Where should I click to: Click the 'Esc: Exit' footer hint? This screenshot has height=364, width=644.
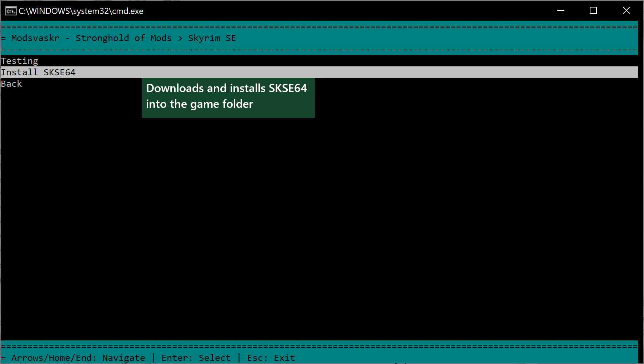271,358
